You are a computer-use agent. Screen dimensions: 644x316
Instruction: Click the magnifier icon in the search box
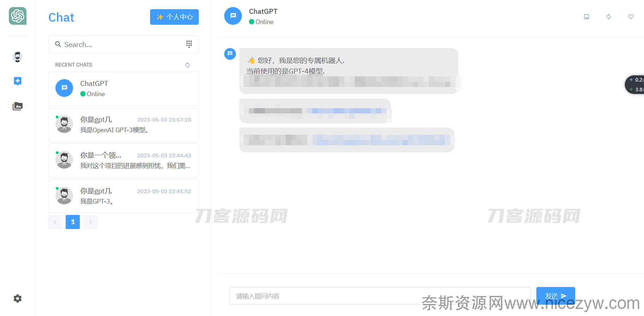(x=58, y=45)
